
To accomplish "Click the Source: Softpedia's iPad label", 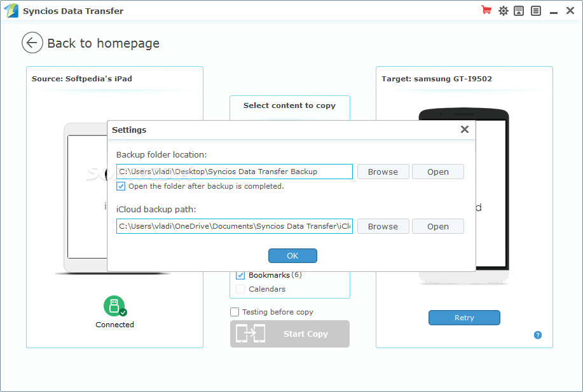I will pyautogui.click(x=82, y=79).
